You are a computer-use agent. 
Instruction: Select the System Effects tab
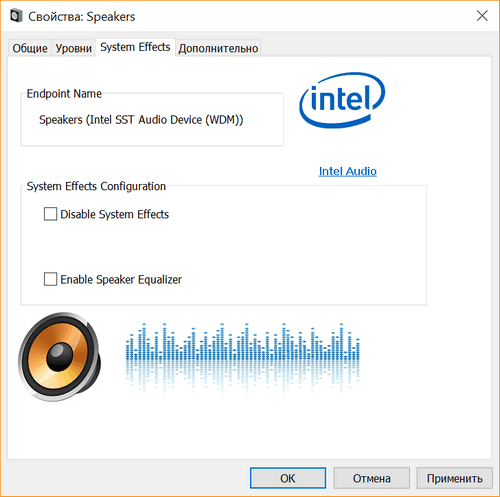click(135, 47)
